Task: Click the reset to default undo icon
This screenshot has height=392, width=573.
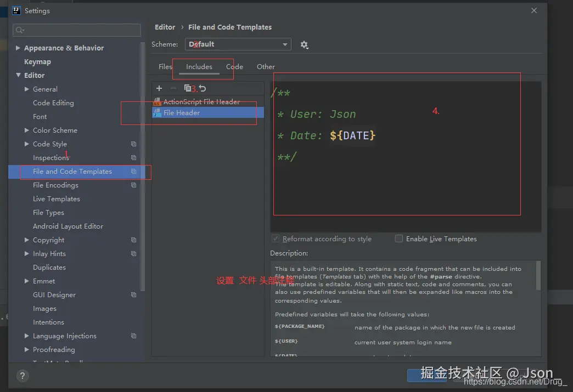Action: click(203, 88)
